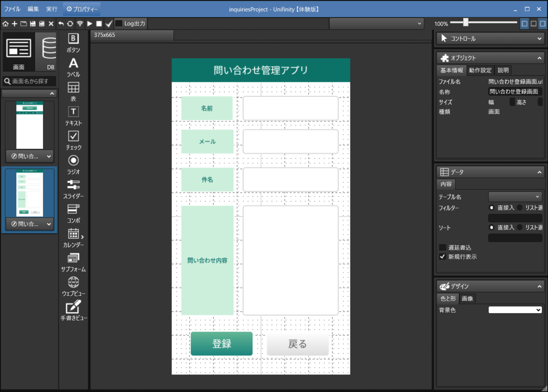Enable the 遅延書込 checkbox
The image size is (548, 392).
coord(442,247)
